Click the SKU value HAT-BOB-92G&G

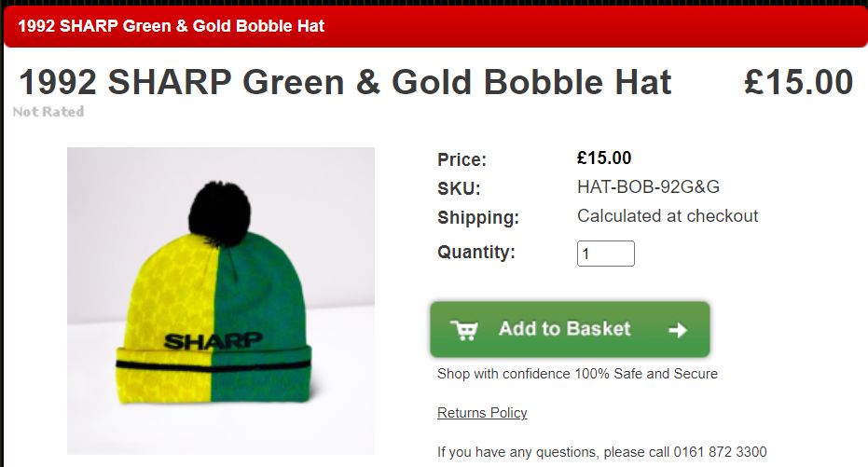pos(648,187)
